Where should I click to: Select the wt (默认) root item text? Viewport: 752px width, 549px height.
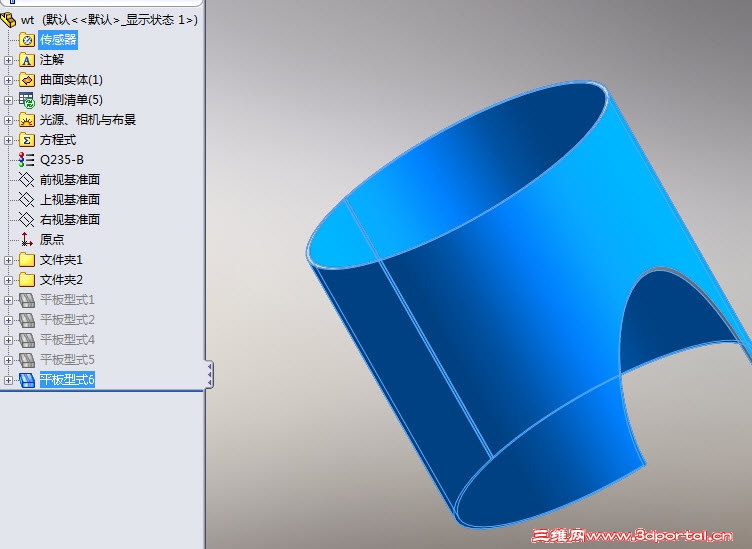(x=109, y=20)
